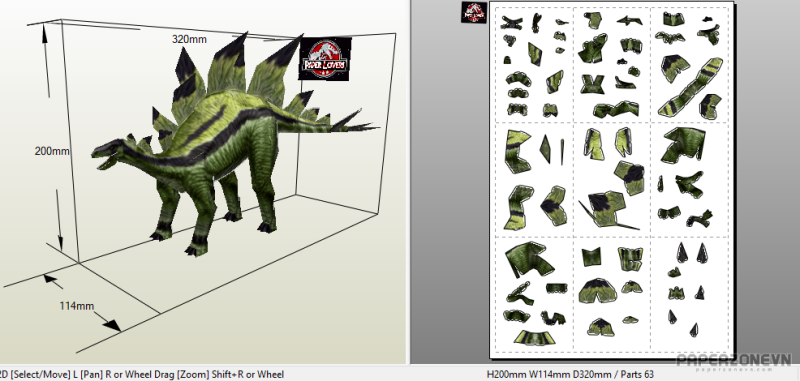Click the diamond-shaped pattern part
Image resolution: width=800 pixels, height=381 pixels.
[545, 148]
